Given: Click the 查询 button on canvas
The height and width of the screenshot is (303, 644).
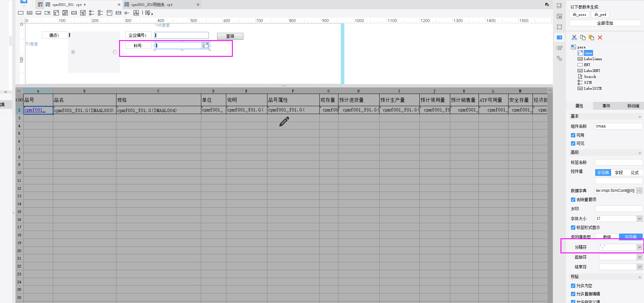Looking at the screenshot, I should click(x=230, y=36).
